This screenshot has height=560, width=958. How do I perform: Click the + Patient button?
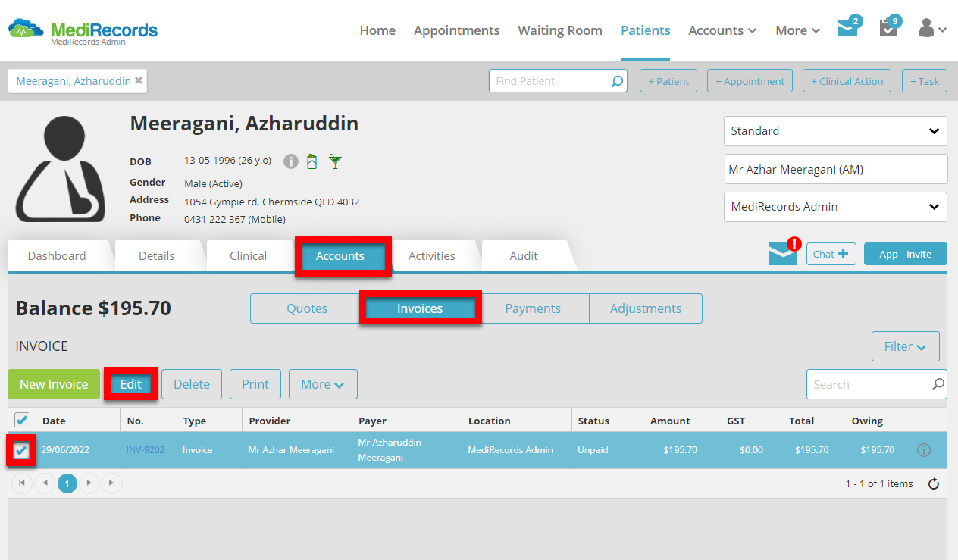pyautogui.click(x=668, y=81)
